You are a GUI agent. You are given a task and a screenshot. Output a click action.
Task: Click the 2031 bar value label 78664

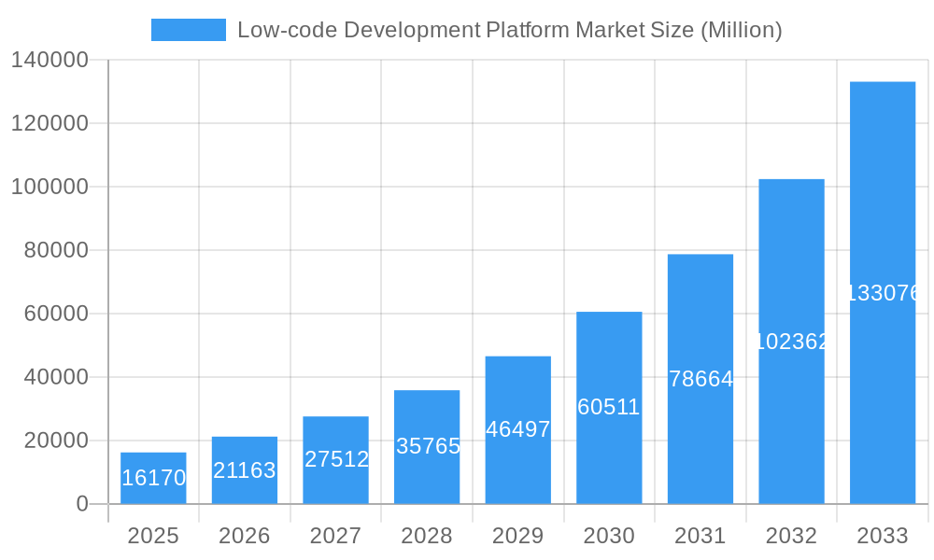tap(700, 379)
